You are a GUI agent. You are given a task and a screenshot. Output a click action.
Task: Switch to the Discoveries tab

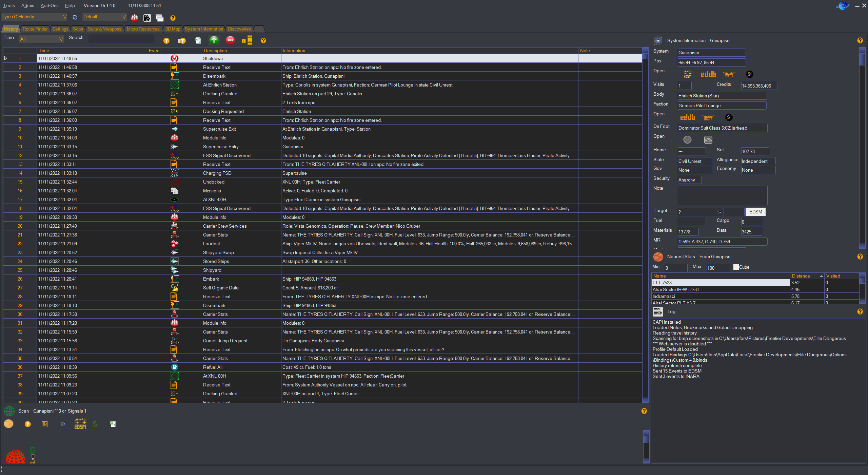point(239,29)
